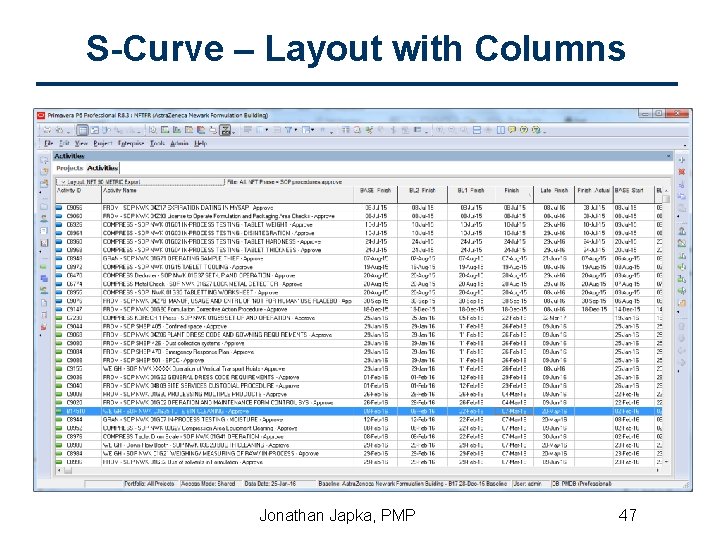Click the vertical split panes icon
Viewport: 720px width, 540px height.
(x=501, y=130)
